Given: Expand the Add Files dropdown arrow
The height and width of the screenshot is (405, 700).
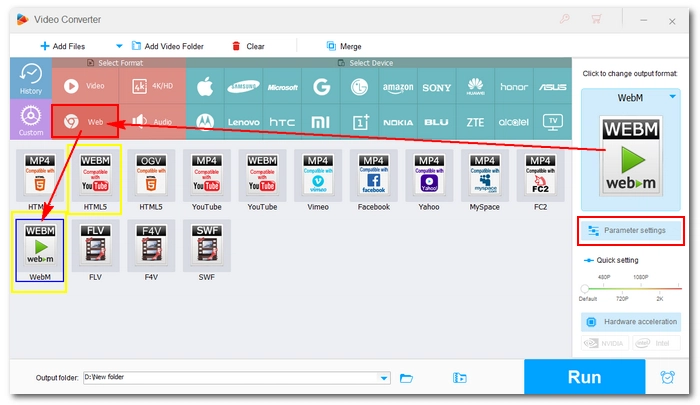Looking at the screenshot, I should [x=119, y=46].
